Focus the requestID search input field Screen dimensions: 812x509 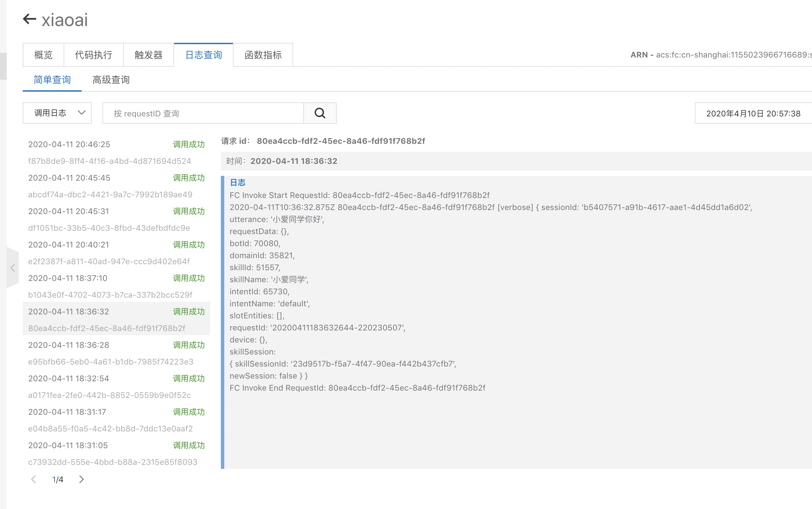[203, 113]
